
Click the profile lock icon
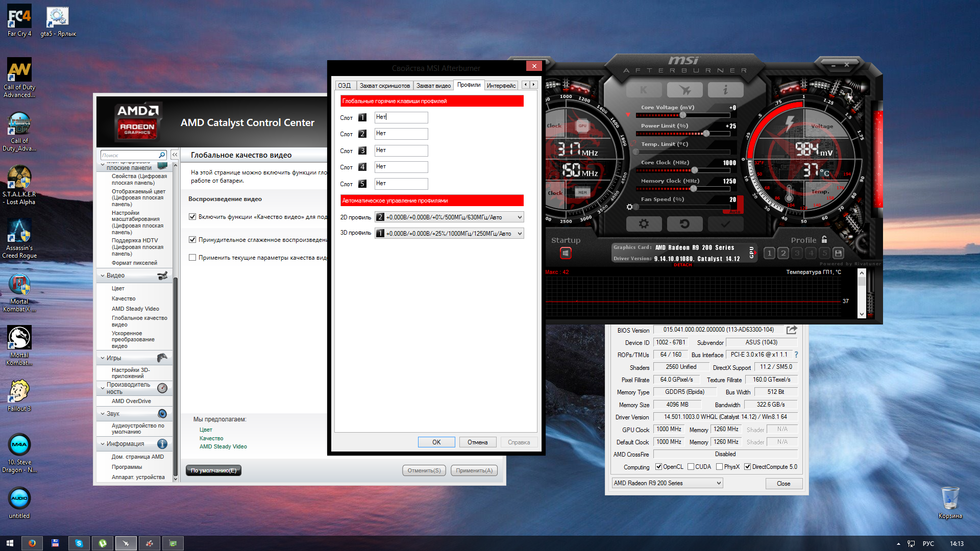coord(824,239)
